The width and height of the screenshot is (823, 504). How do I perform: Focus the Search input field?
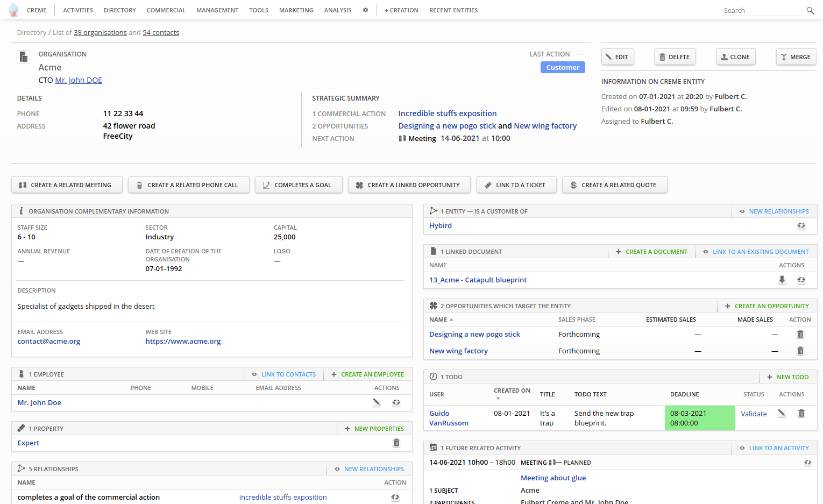761,10
